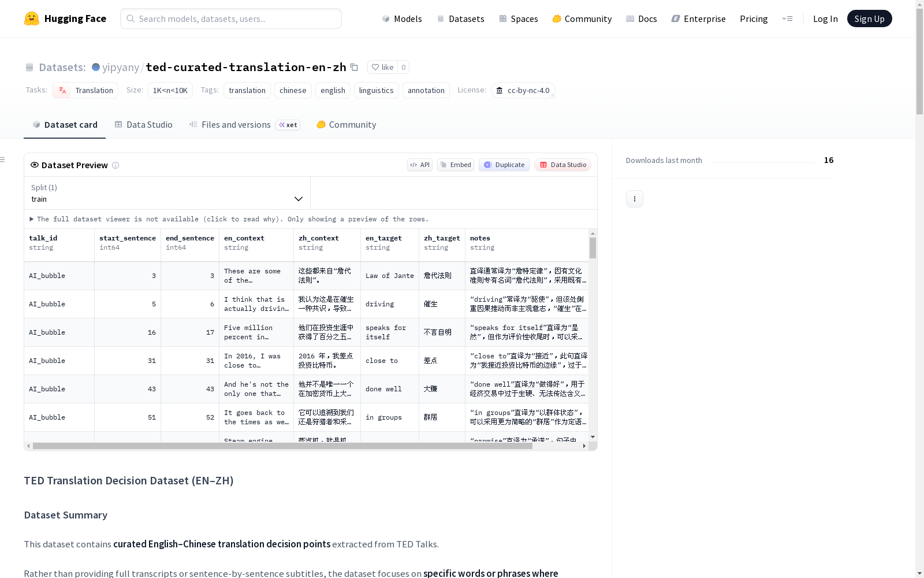Click the like count showing 0
924x578 pixels.
click(404, 67)
